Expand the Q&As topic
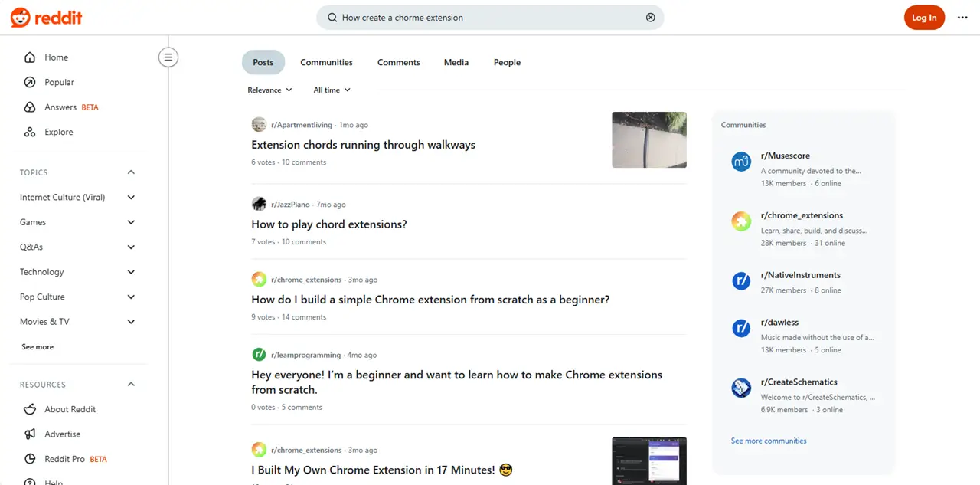 point(131,247)
